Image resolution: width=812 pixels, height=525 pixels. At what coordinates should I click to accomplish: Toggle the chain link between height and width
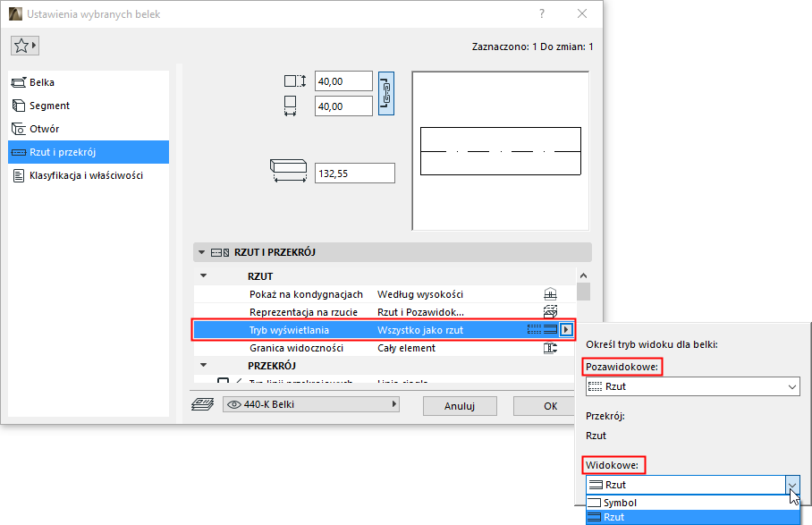coord(386,93)
